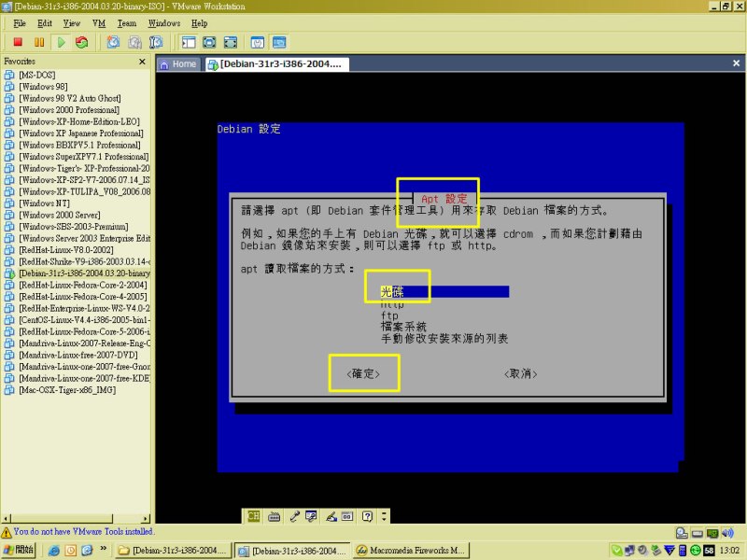
Task: Switch to Quick Switch mode icon
Action: coord(209,42)
